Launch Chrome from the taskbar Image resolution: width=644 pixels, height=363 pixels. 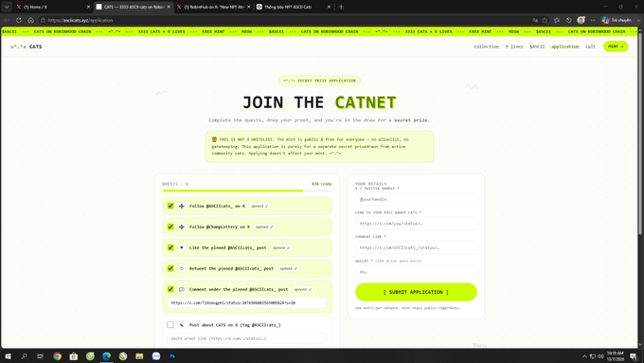(x=57, y=356)
